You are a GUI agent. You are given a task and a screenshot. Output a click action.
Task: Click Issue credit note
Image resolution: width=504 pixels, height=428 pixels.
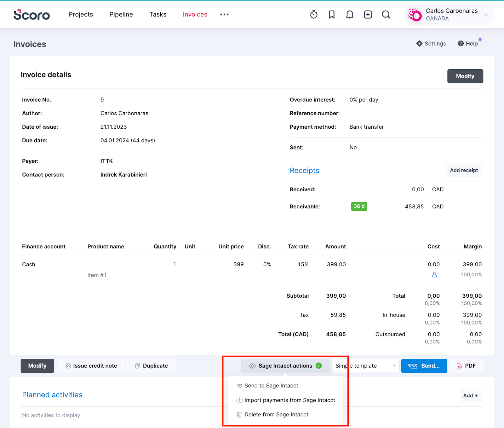[x=91, y=366]
